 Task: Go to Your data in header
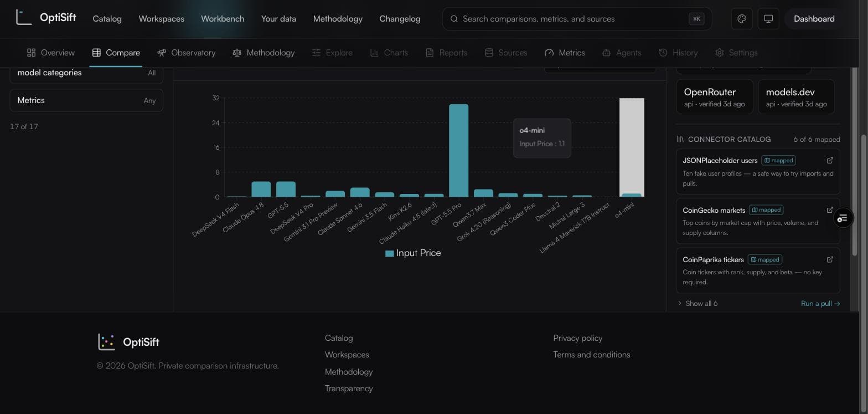tap(278, 19)
